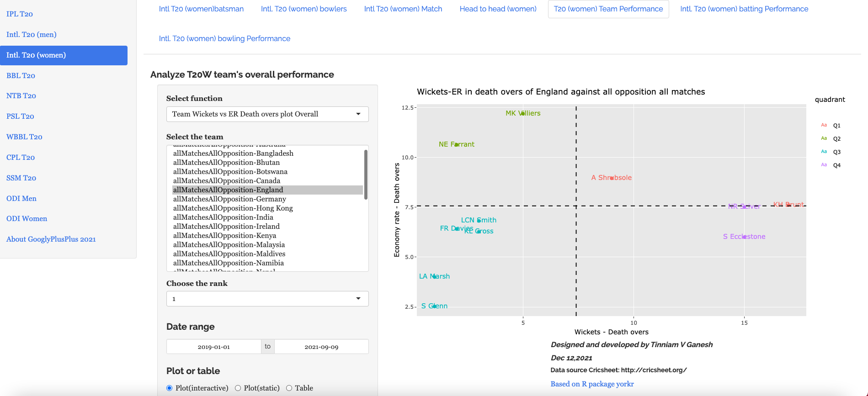
Task: Click the Q1 legend marker icon
Action: tap(824, 125)
